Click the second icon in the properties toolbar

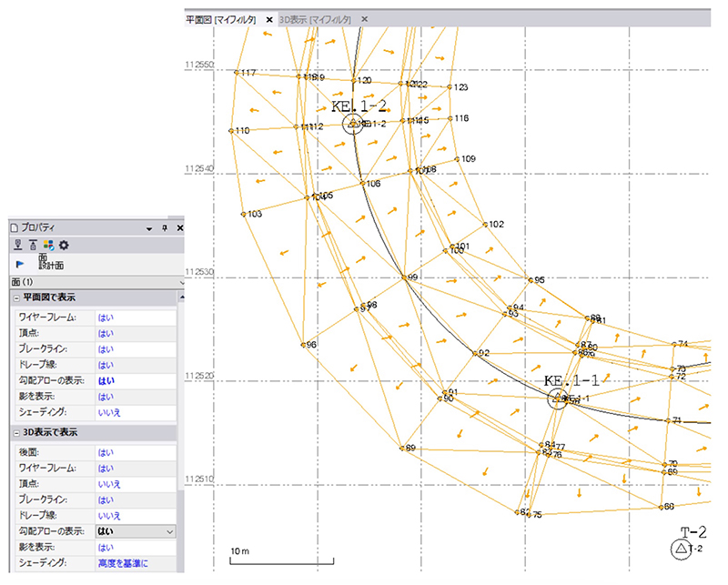pos(33,245)
